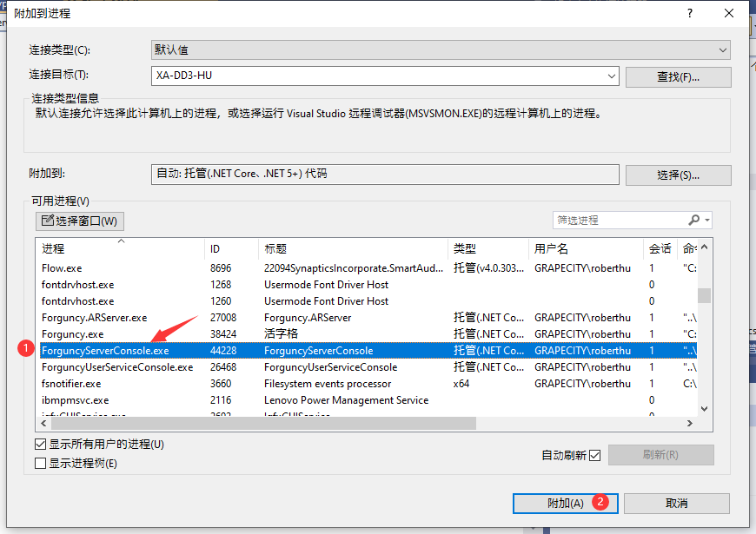
Task: Sort by the 进程 column header
Action: point(121,248)
